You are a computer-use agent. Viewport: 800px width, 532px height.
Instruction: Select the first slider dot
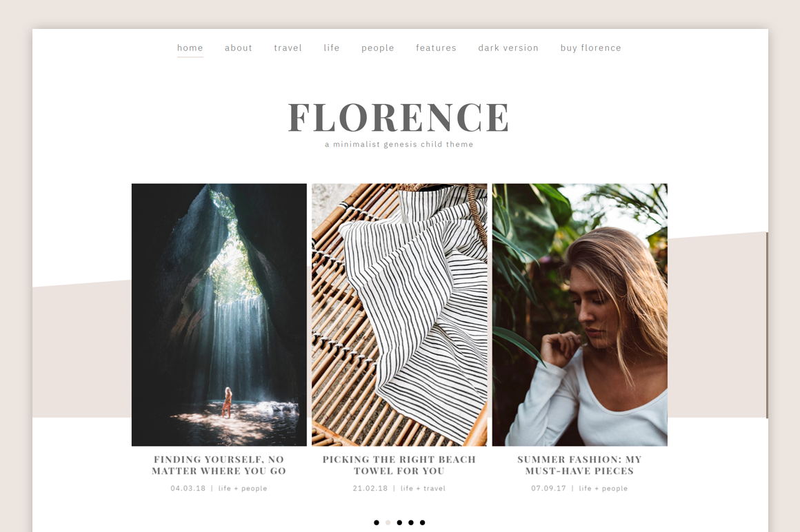tap(377, 522)
